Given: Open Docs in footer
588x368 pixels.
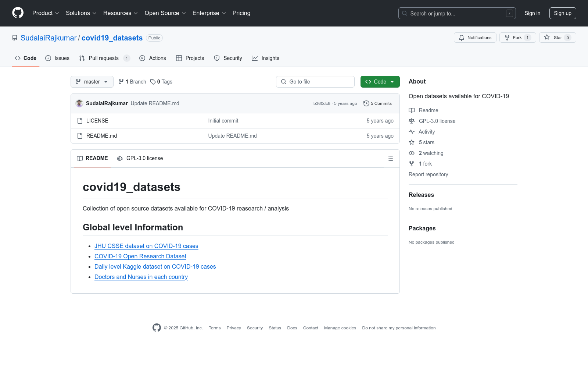Looking at the screenshot, I should [292, 328].
